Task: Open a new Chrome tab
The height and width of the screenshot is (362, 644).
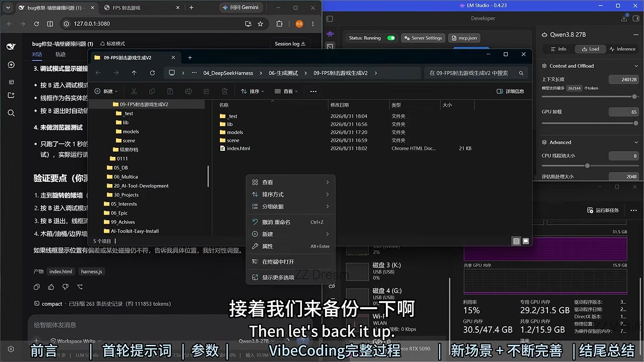Action: tap(191, 8)
